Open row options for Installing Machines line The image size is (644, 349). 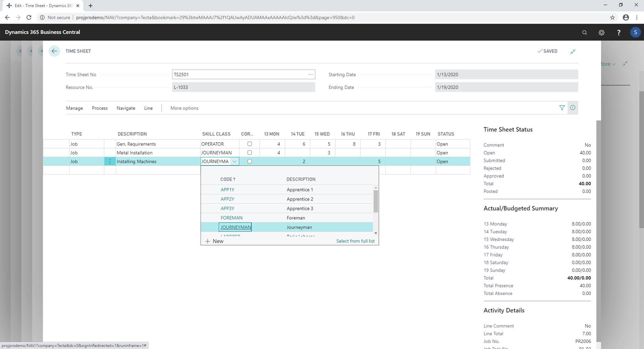pyautogui.click(x=110, y=161)
